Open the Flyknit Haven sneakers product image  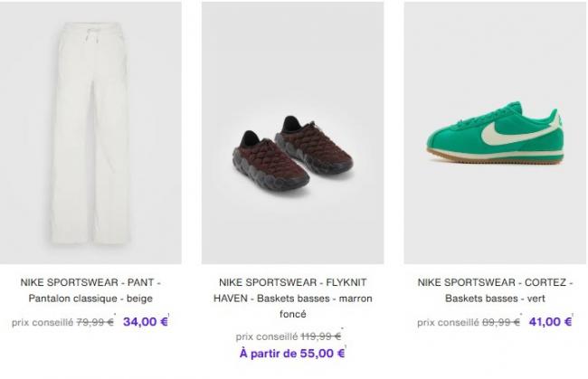[292, 133]
